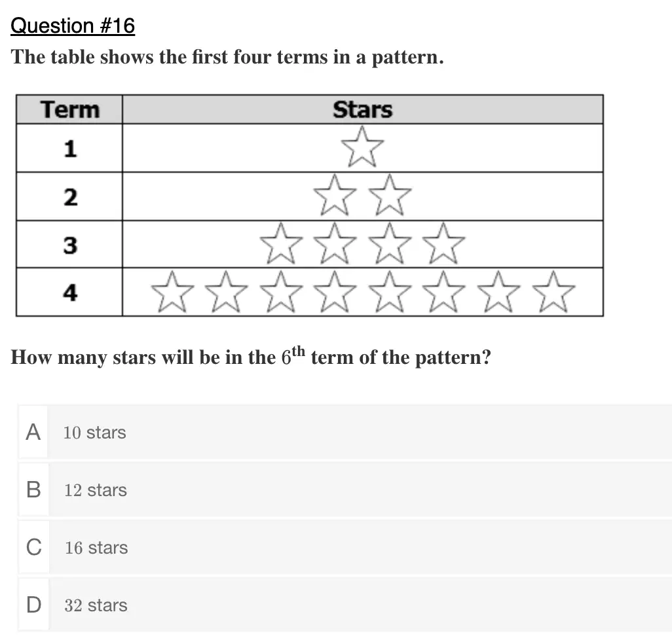The width and height of the screenshot is (672, 644).
Task: Select answer D, 32 stars
Action: click(345, 605)
